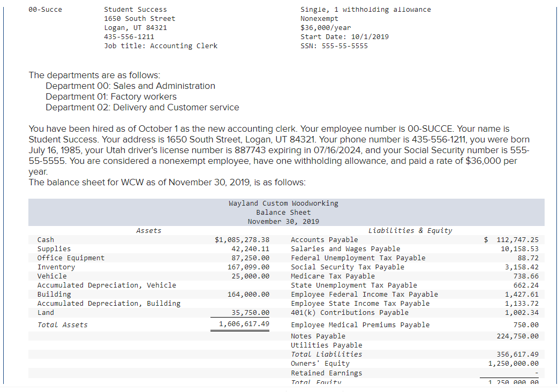Click Single, 1 withholding allowance
This screenshot has height=392, width=558.
365,10
